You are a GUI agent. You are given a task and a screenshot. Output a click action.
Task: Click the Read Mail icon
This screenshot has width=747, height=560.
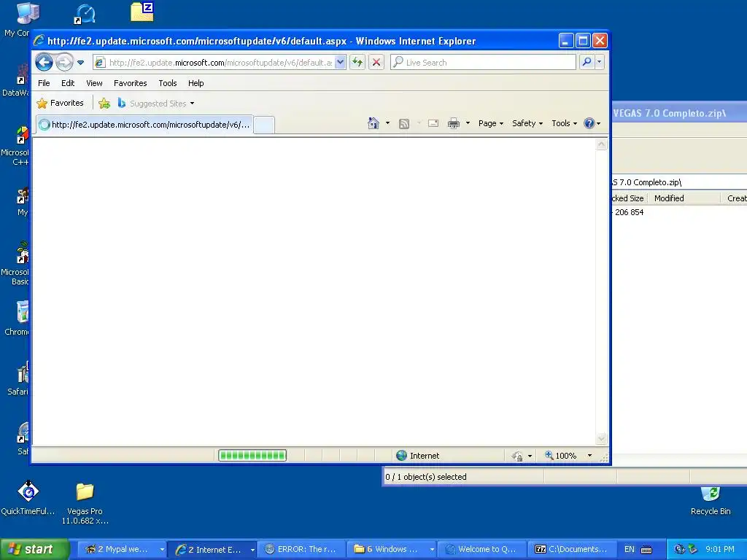[433, 123]
